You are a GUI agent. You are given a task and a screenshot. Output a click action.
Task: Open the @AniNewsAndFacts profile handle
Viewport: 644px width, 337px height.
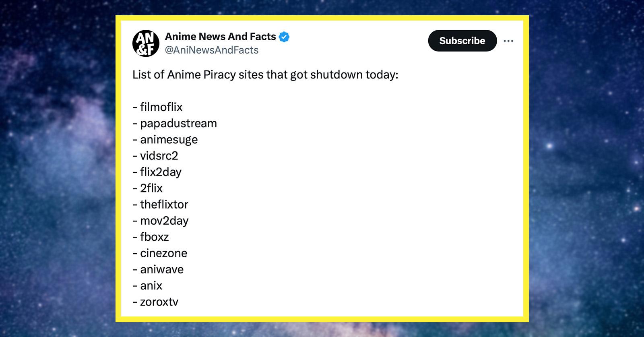(212, 50)
